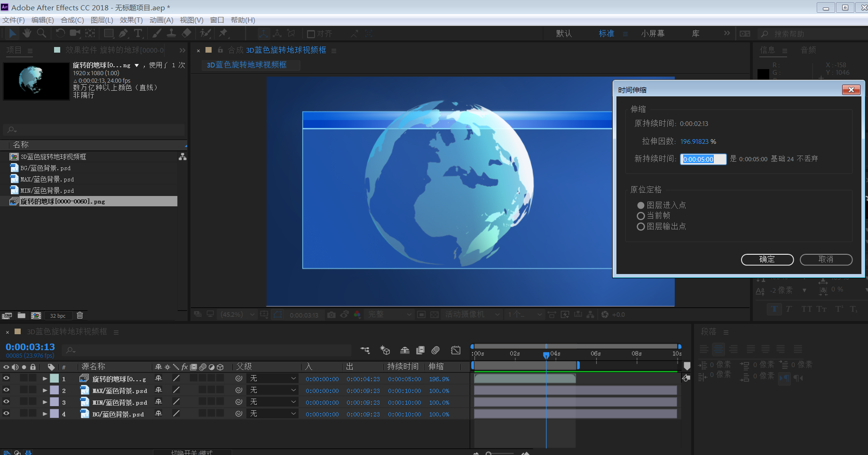
Task: Expand layer 1 旋转的地球 properties
Action: click(45, 379)
